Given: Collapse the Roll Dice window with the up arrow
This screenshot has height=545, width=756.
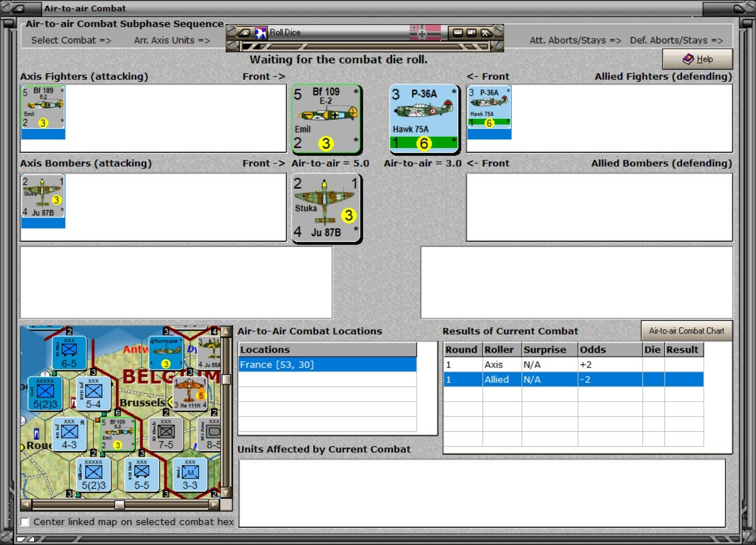Looking at the screenshot, I should click(244, 33).
